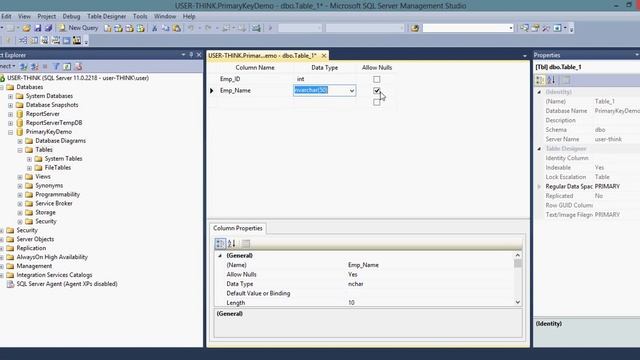640x360 pixels.
Task: Open the Emp_Name data type dropdown arrow
Action: pos(352,91)
